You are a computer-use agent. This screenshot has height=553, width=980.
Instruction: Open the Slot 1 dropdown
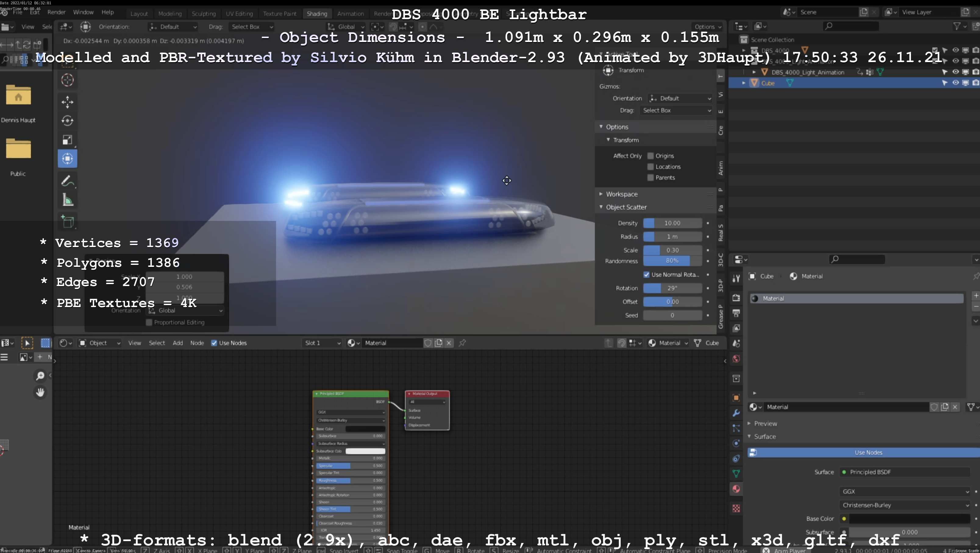(322, 343)
